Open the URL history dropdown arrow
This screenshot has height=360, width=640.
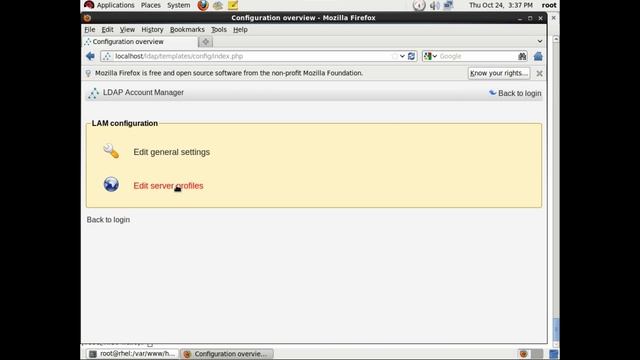[402, 56]
